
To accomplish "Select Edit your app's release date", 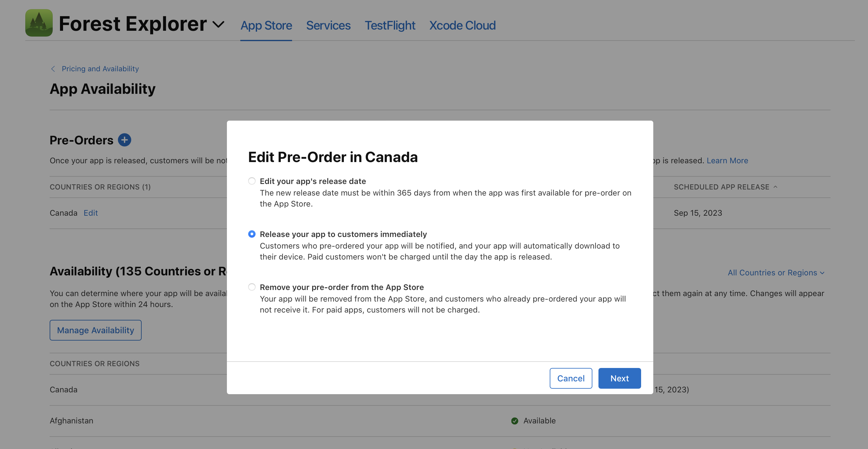I will (252, 181).
